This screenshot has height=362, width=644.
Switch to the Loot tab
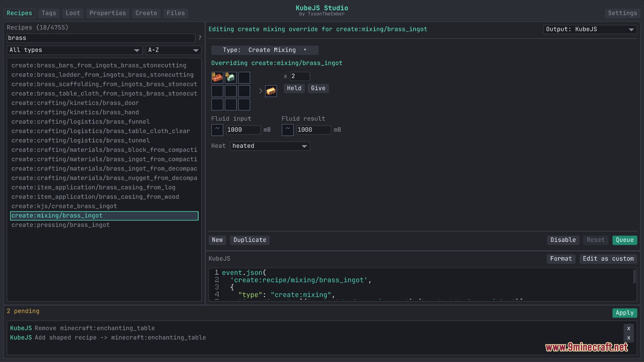pyautogui.click(x=73, y=13)
